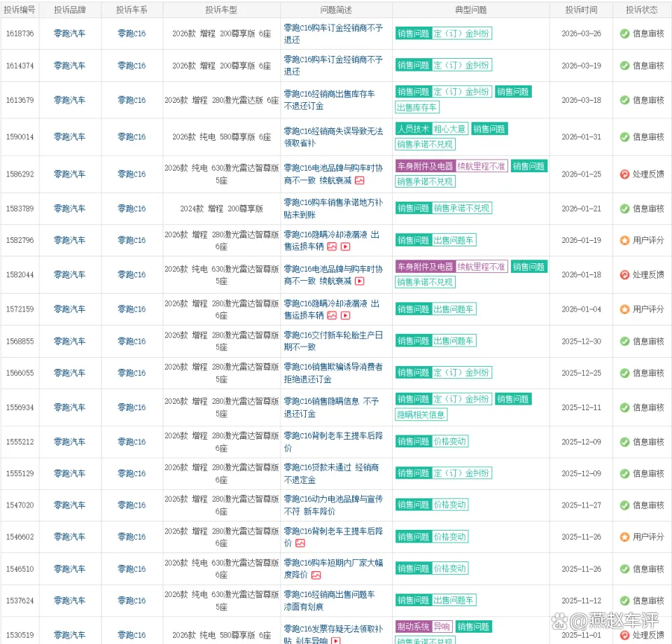Select the 投诉状态 column header

pyautogui.click(x=641, y=10)
